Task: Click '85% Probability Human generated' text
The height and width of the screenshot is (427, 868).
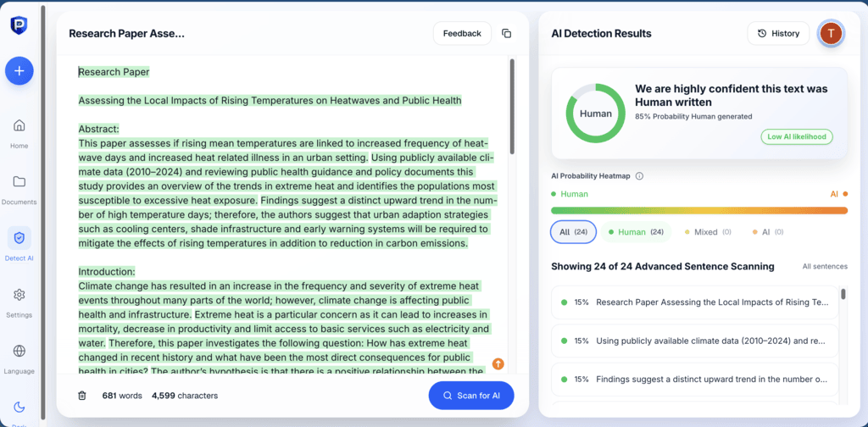Action: click(x=693, y=116)
